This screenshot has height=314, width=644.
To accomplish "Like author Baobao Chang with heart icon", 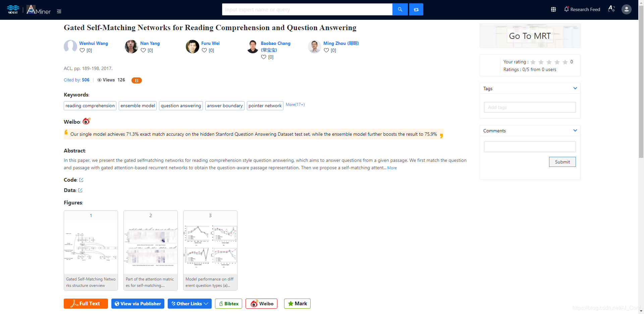I will pos(264,57).
